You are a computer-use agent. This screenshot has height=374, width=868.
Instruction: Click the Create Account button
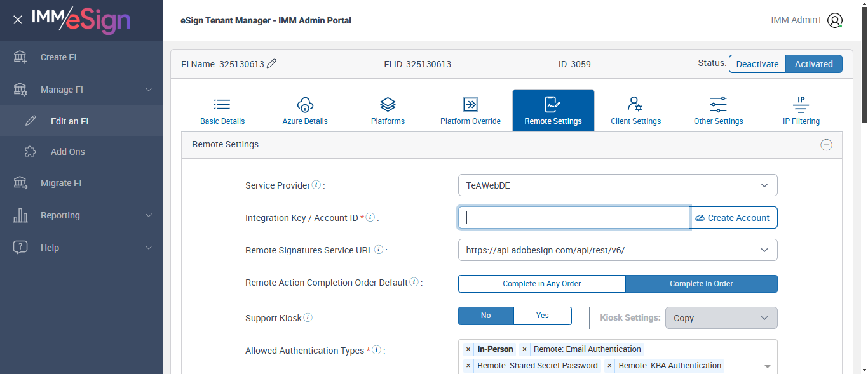click(733, 218)
